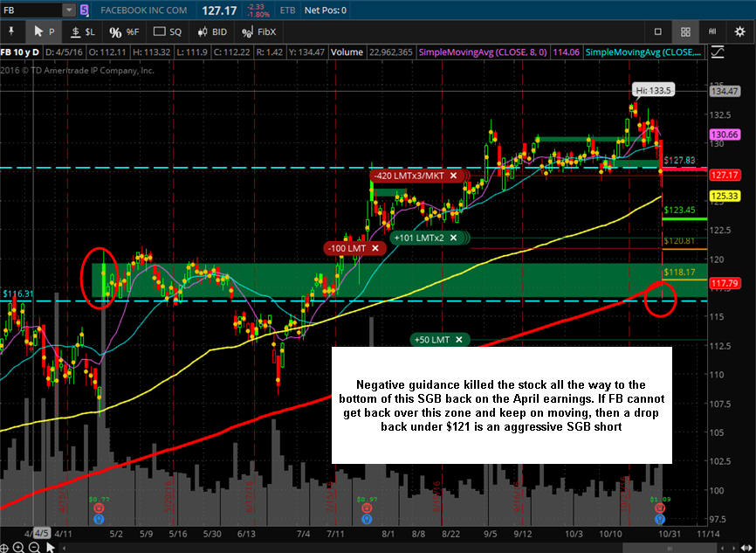Click the $120.81 price level marker
The image size is (756, 553).
click(679, 241)
